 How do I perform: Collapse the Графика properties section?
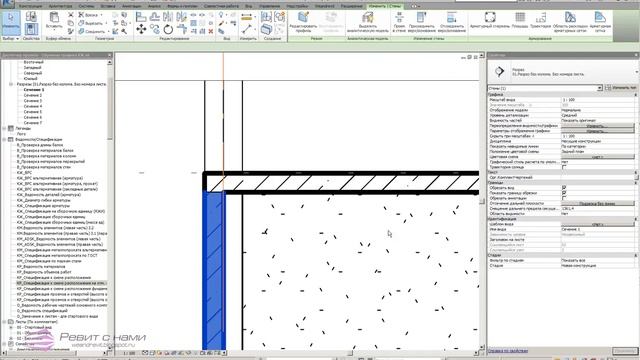[636, 95]
